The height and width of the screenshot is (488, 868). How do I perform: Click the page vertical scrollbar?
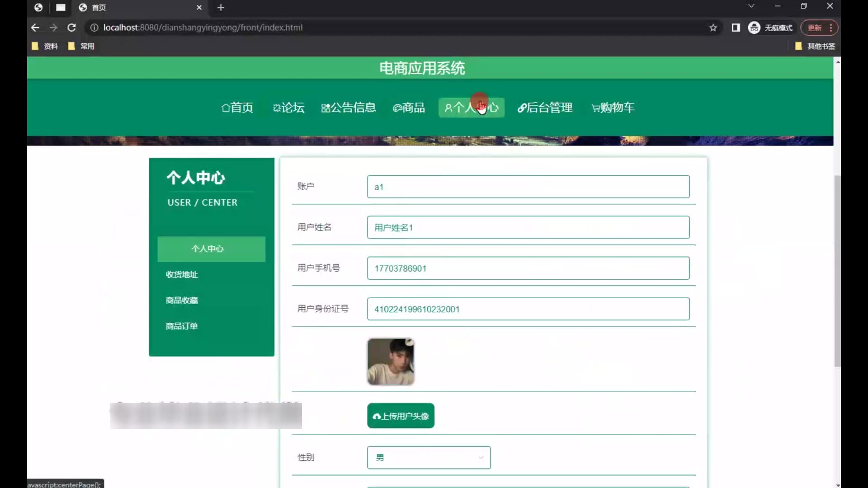coord(837,271)
